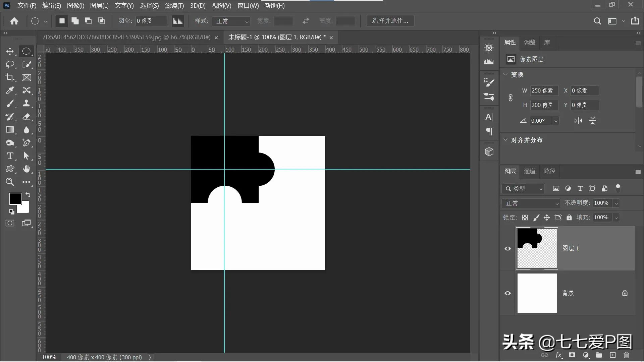The width and height of the screenshot is (644, 362).
Task: Toggle lock image pixels
Action: tap(536, 218)
